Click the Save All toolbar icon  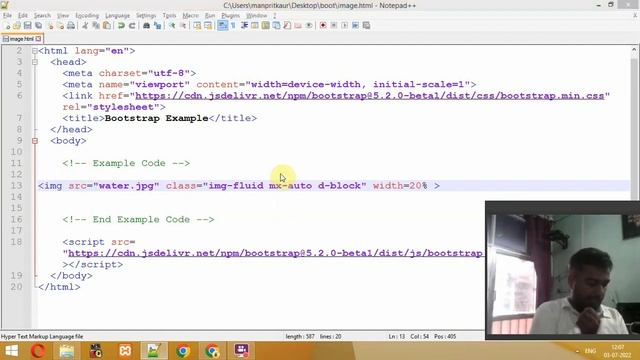[x=38, y=26]
